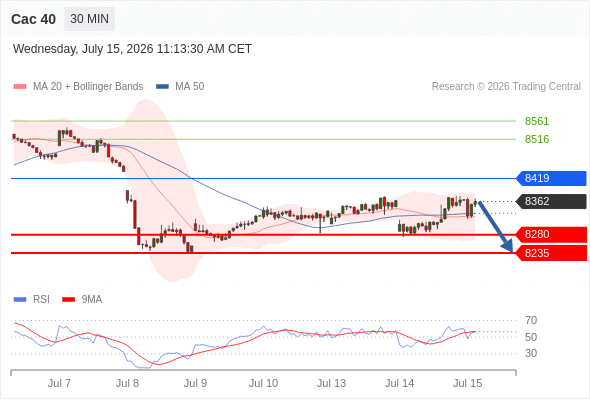Toggle the MA 50 legend label
Viewport: 590px width, 400px height.
click(x=190, y=87)
